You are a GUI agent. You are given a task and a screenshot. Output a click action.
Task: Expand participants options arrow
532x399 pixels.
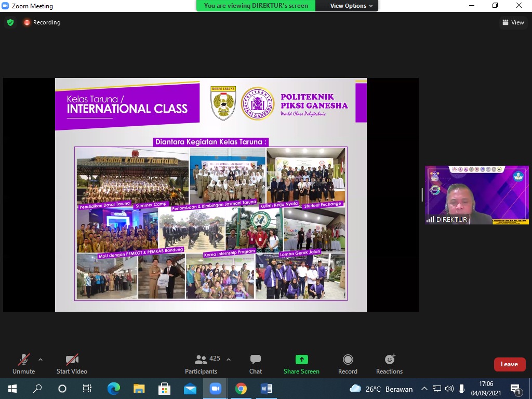(229, 360)
